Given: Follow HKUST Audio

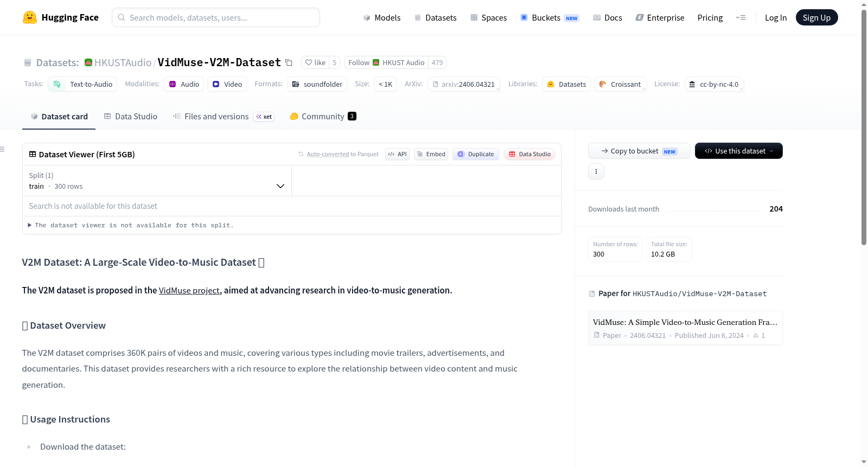Looking at the screenshot, I should 386,62.
